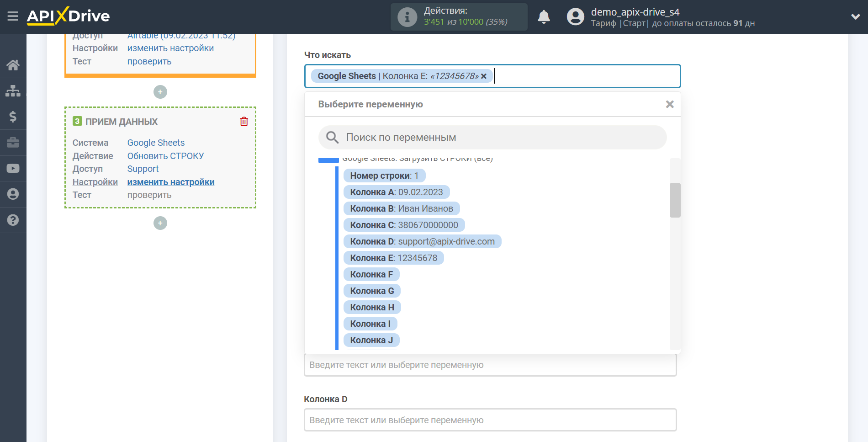Go to Home in the sidebar

click(13, 65)
